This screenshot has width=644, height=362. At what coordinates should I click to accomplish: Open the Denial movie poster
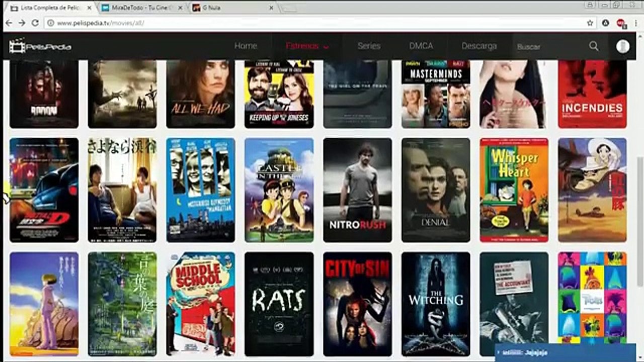point(436,190)
